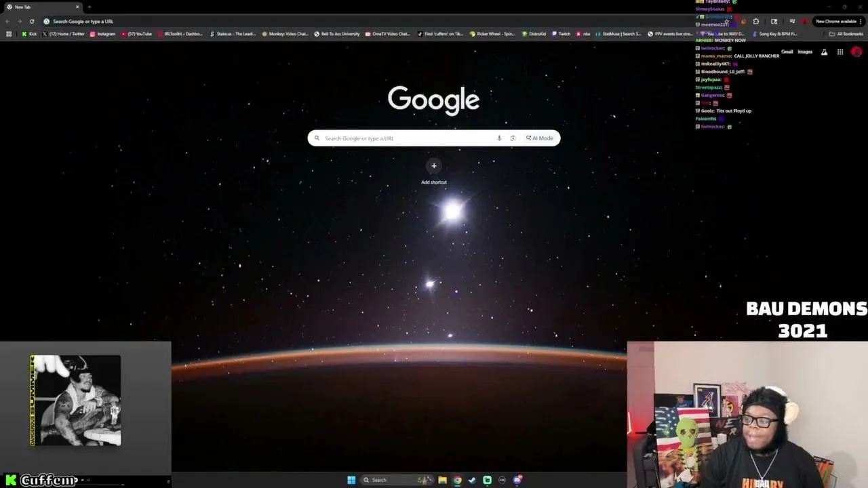This screenshot has width=868, height=488.
Task: Open File Explorer from the taskbar
Action: click(x=442, y=480)
